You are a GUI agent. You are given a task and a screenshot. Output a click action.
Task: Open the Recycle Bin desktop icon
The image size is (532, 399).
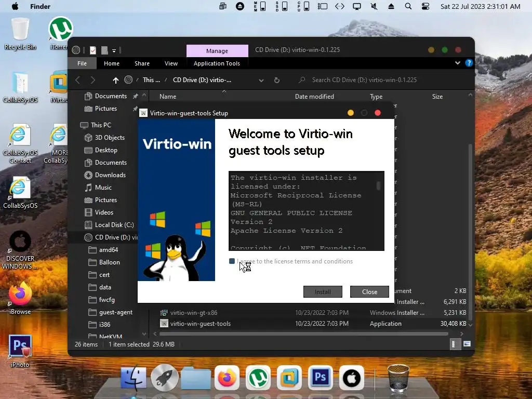point(20,34)
